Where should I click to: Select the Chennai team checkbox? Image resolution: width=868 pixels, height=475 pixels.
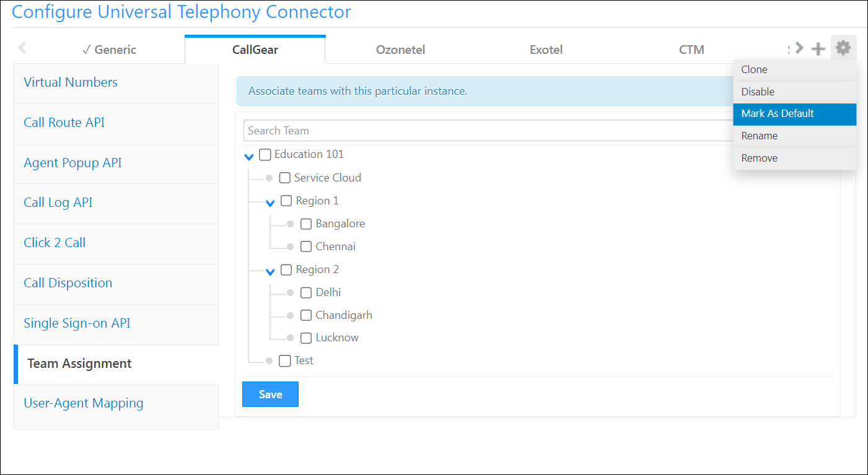point(306,246)
